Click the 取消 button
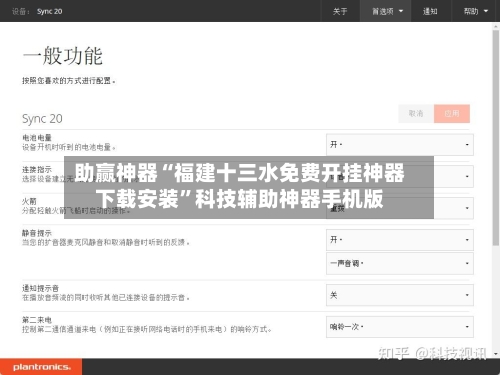Screen dimensions: 500x375 point(416,114)
